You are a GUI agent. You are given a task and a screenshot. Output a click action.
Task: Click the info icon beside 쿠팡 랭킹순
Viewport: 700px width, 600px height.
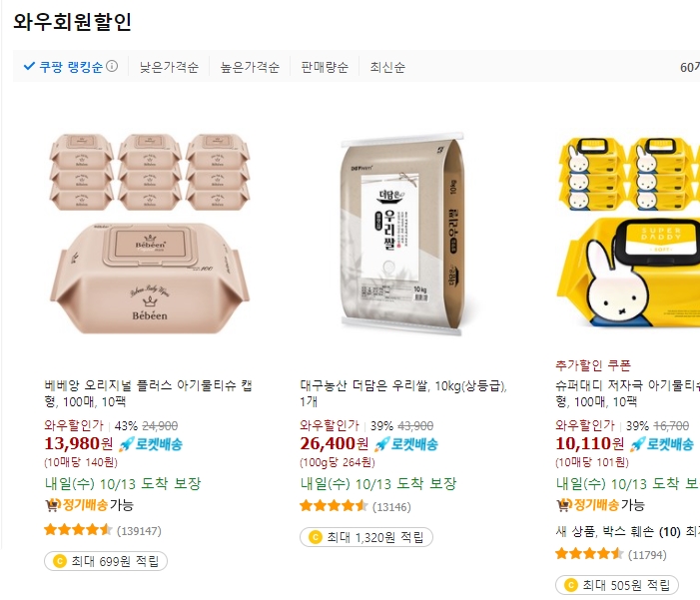[x=112, y=66]
